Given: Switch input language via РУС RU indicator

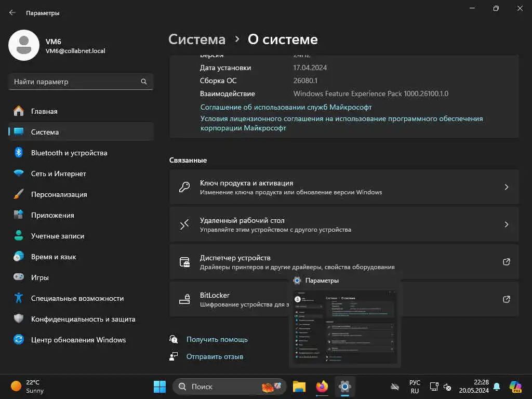Looking at the screenshot, I should 415,387.
